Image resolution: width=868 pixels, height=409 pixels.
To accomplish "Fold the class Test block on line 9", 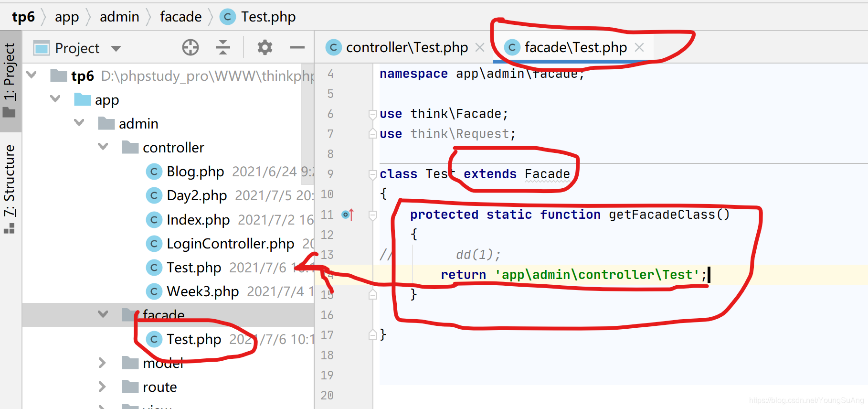I will tap(373, 174).
